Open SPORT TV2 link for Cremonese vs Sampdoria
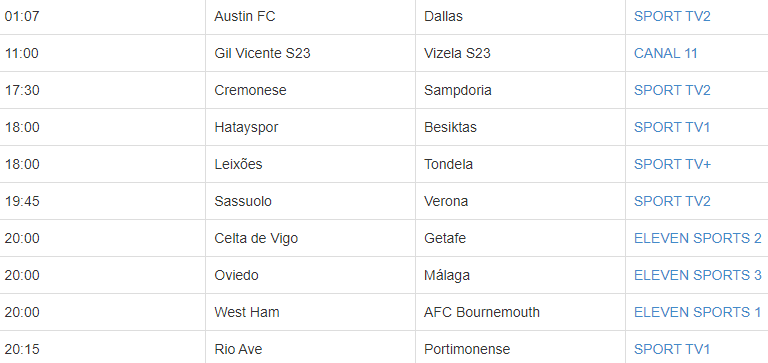768x363 pixels. (x=672, y=90)
